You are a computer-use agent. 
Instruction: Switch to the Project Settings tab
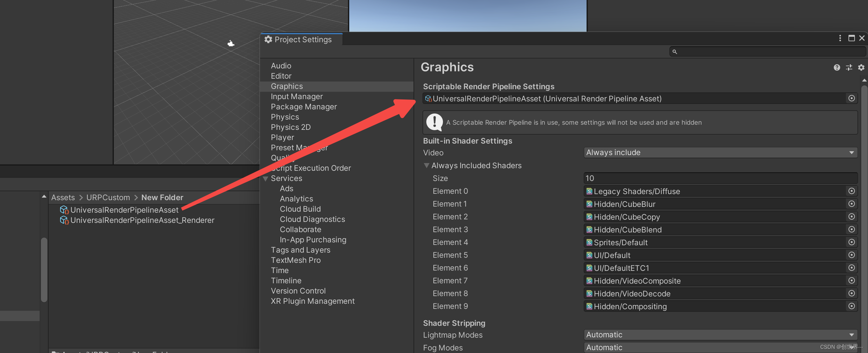(301, 39)
